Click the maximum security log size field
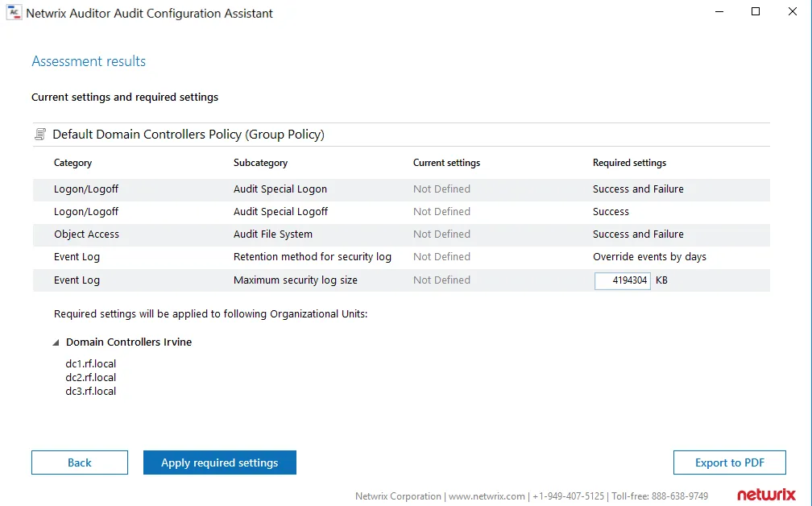Viewport: 812px width, 506px height. coord(623,280)
